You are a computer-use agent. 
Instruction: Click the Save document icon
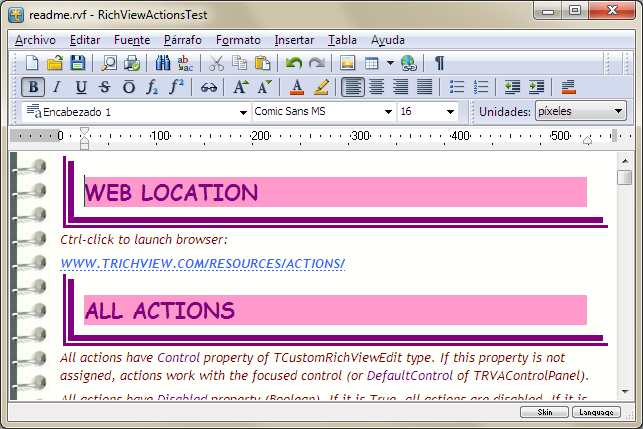77,63
